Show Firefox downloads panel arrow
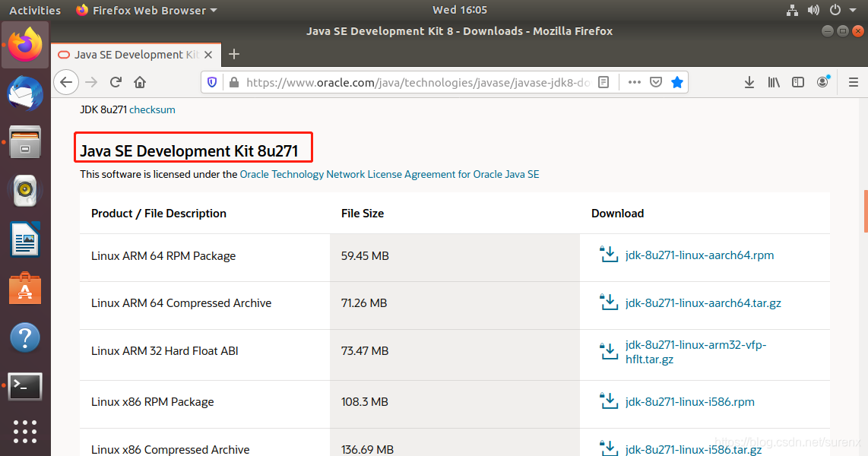Viewport: 868px width, 456px height. (x=749, y=82)
